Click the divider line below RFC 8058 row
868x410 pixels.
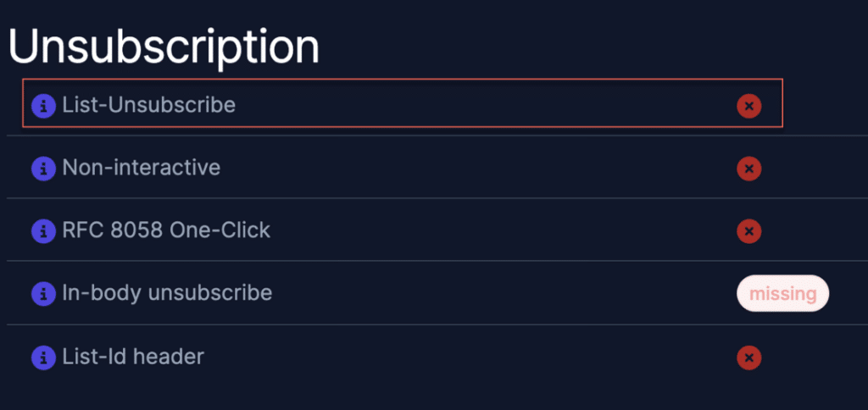click(437, 261)
